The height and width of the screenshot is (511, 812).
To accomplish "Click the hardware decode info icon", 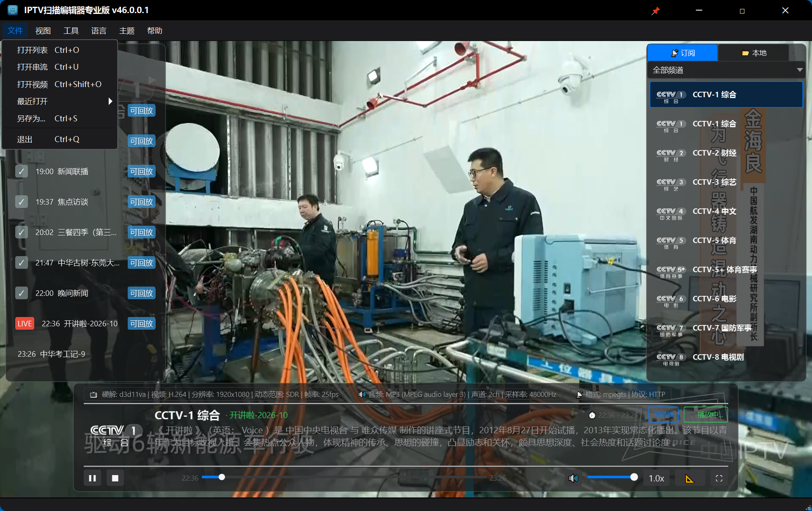I will pyautogui.click(x=93, y=394).
